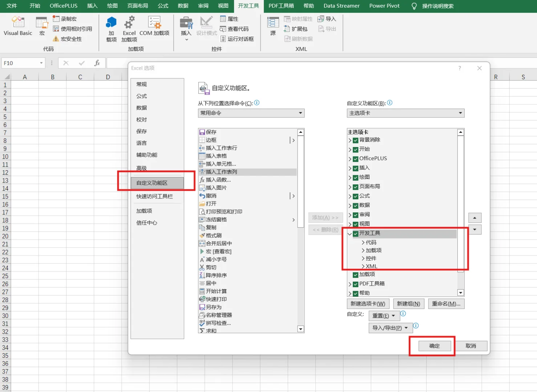
Task: Move selected tab up with arrow button
Action: (x=475, y=218)
